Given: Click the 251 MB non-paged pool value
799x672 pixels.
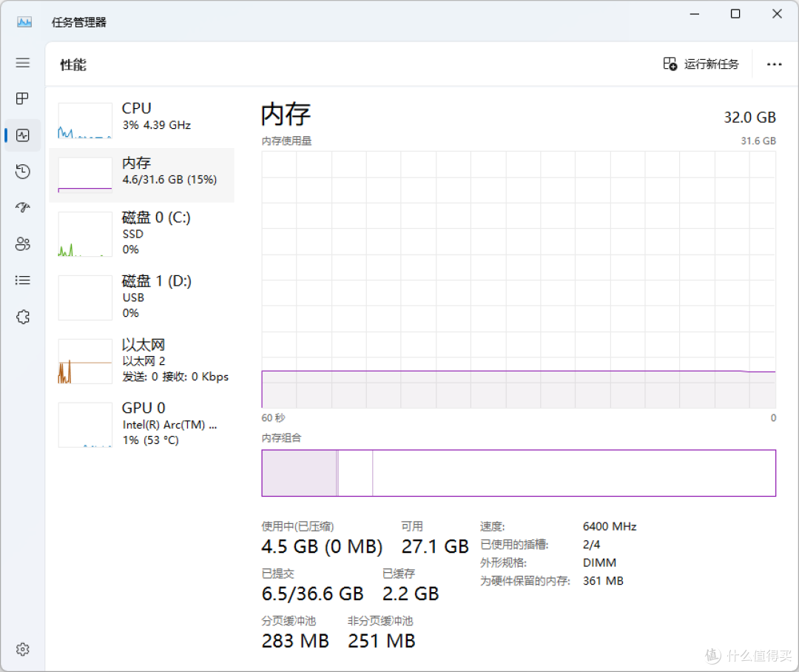Looking at the screenshot, I should [x=382, y=641].
